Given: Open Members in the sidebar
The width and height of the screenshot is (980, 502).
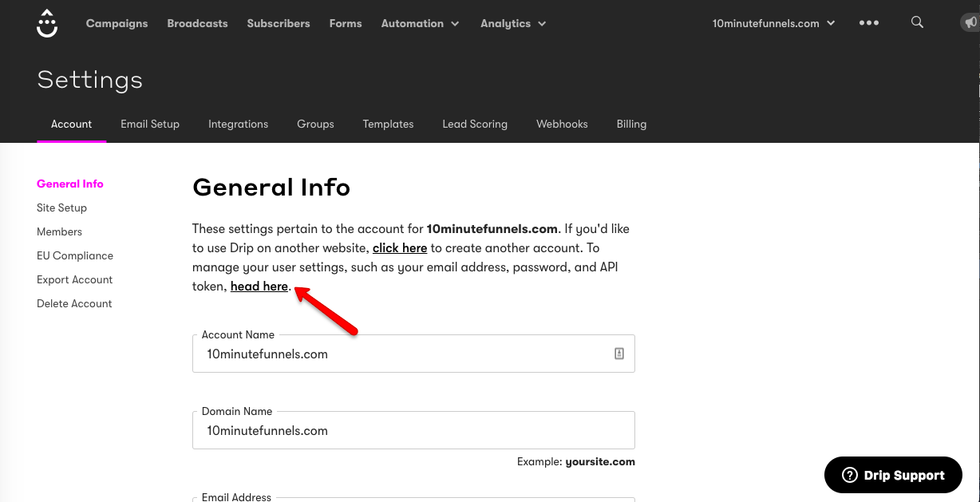Looking at the screenshot, I should (x=59, y=231).
